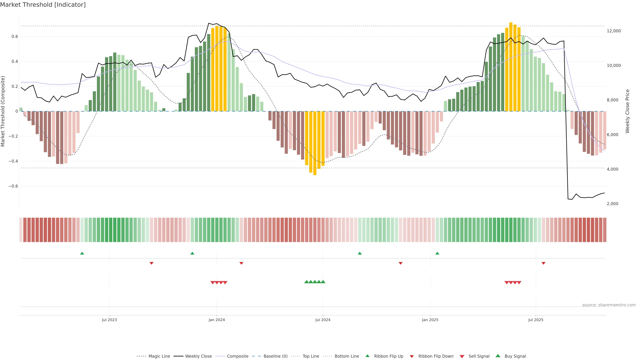
Task: Click the Jul 2024 x-axis label
Action: click(323, 320)
